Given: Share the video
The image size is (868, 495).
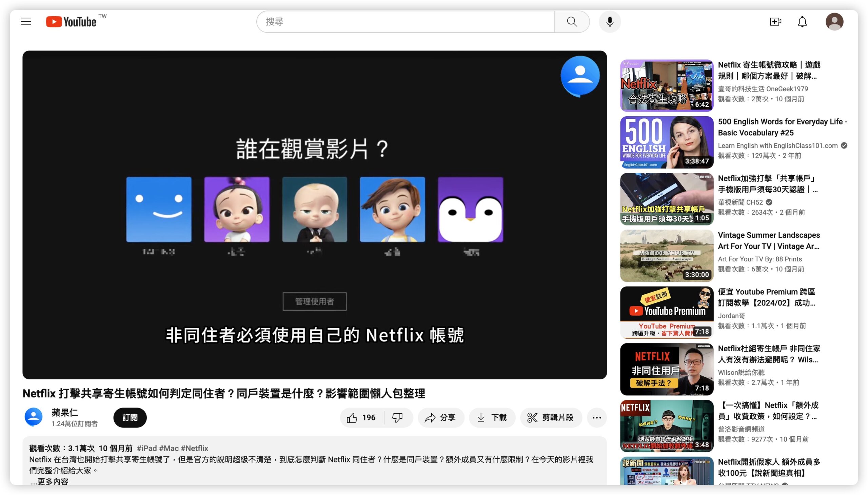Looking at the screenshot, I should tap(441, 417).
